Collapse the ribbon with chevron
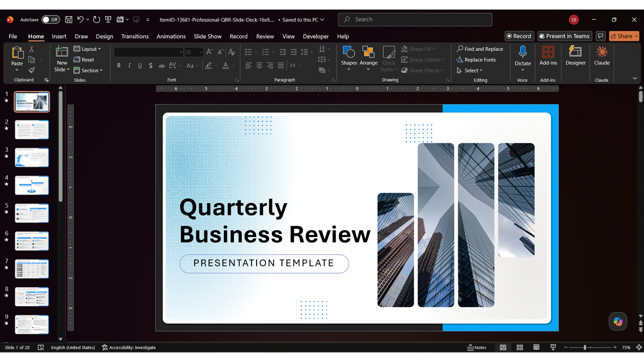The width and height of the screenshot is (644, 362). [x=634, y=78]
